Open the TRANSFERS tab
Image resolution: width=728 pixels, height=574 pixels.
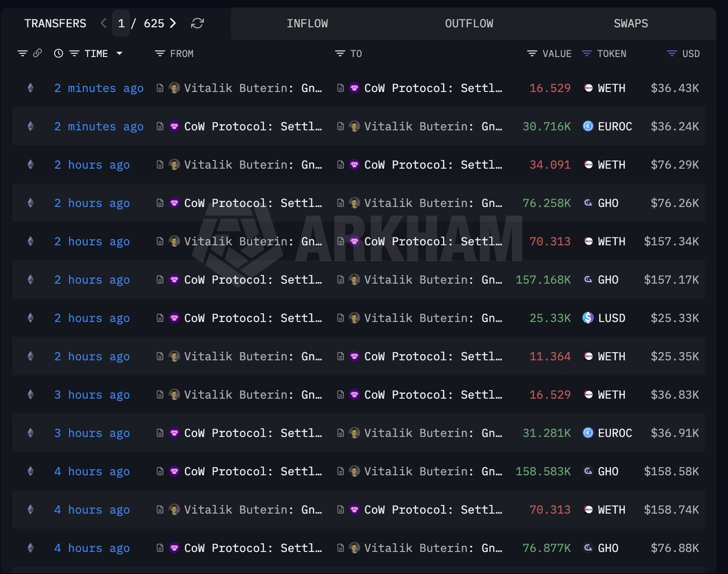(55, 23)
